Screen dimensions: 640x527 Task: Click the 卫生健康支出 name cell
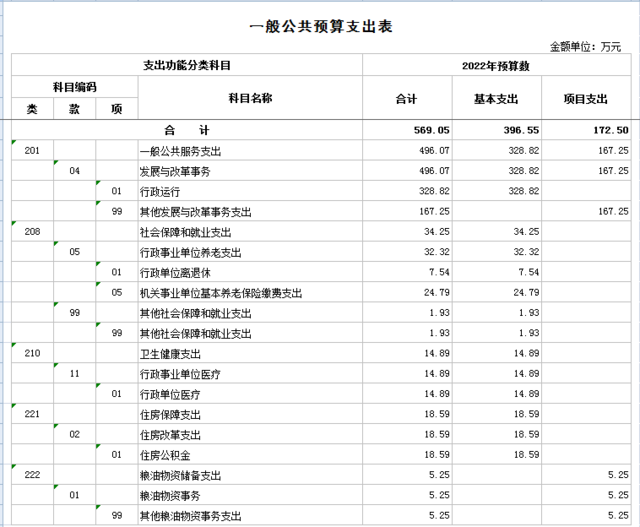coord(170,354)
